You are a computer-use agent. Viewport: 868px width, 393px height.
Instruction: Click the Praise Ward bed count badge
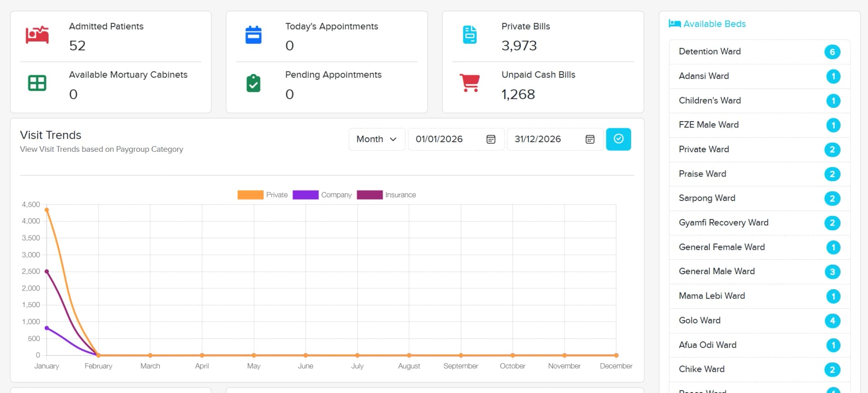(832, 174)
